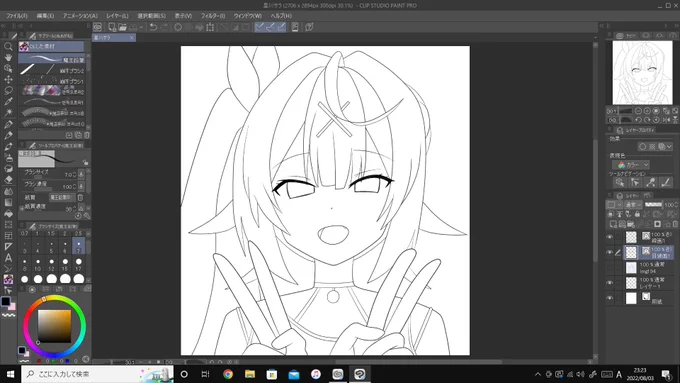Select the Eraser tool
680x383 pixels.
(x=8, y=180)
